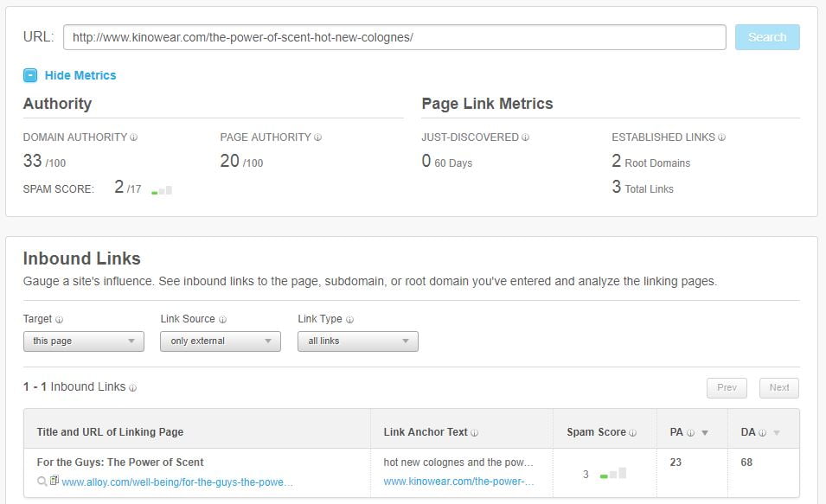This screenshot has width=826, height=504.
Task: Click the Spam Score column info icon
Action: (x=632, y=433)
